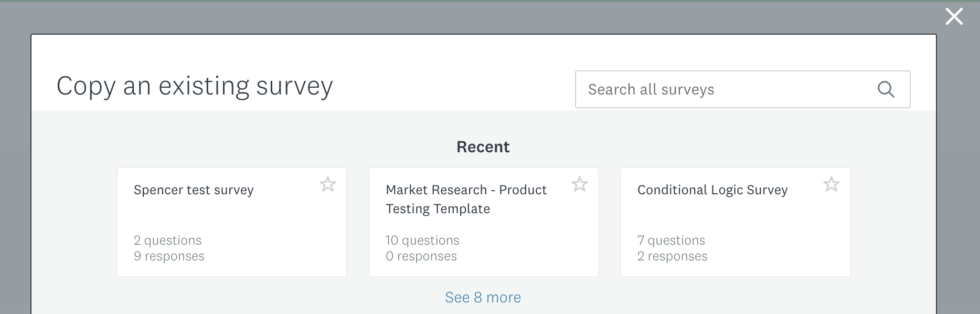Screen dimensions: 980x314
Task: Choose Market Research - Product Testing Template
Action: (x=466, y=199)
